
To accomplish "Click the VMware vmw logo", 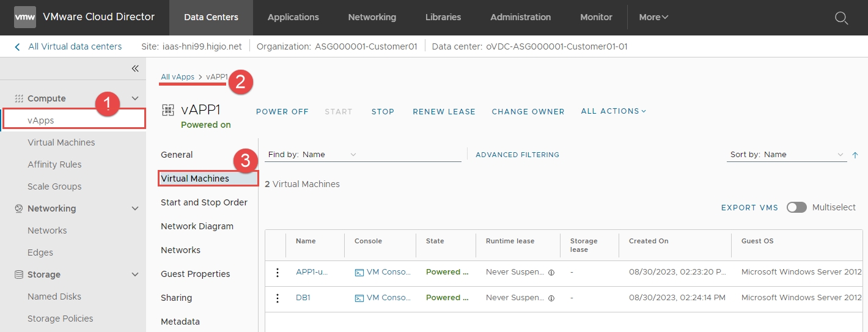I will [x=25, y=17].
